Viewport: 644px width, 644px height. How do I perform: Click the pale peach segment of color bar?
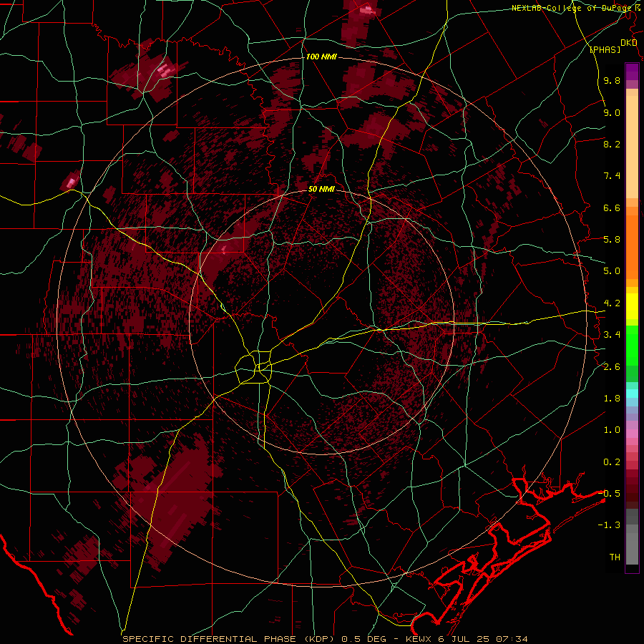[x=632, y=147]
